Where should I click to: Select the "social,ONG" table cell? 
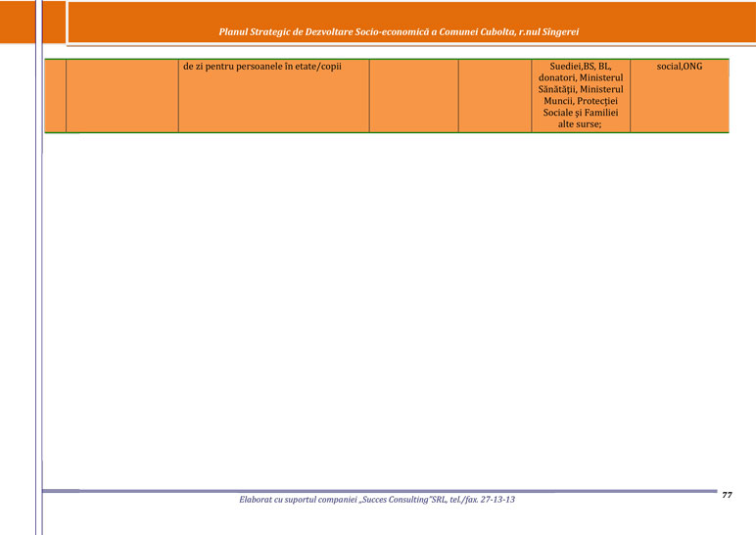click(x=679, y=67)
